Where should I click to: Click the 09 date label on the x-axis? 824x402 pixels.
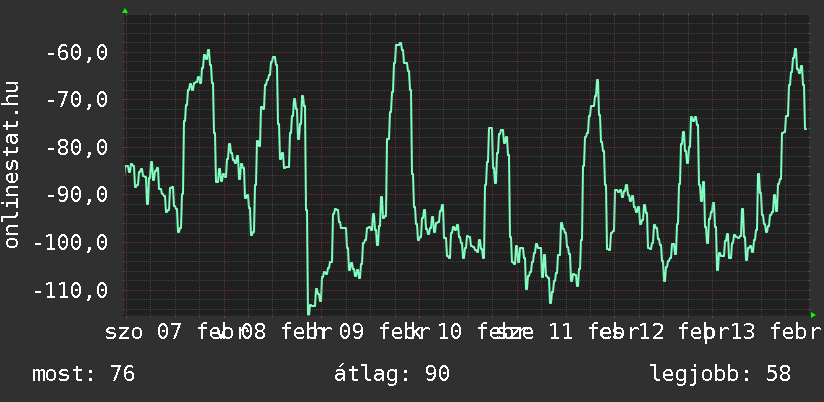(350, 332)
